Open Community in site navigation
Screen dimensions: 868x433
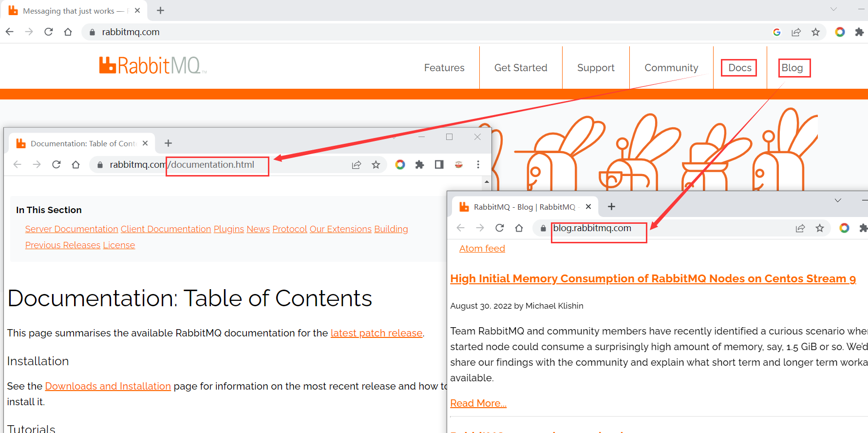pyautogui.click(x=671, y=68)
